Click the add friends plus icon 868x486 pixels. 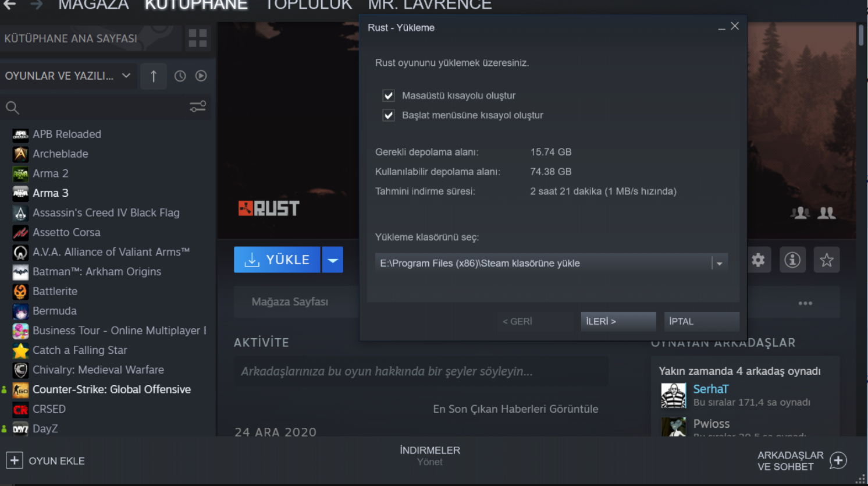(838, 460)
